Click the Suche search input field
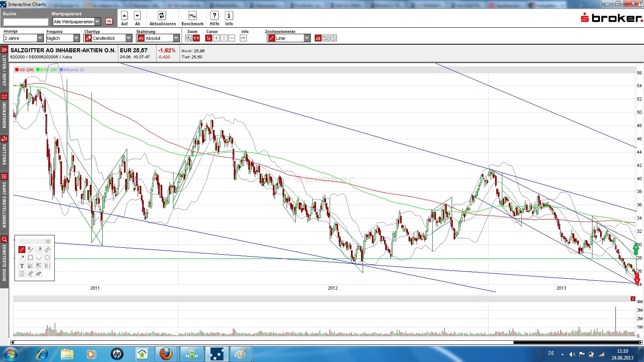 coord(26,22)
